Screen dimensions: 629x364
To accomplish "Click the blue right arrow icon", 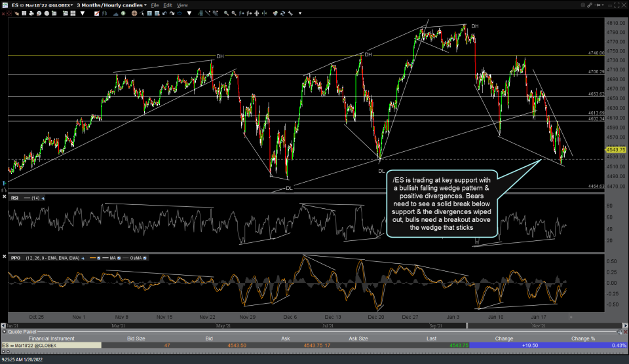I will (180, 13).
